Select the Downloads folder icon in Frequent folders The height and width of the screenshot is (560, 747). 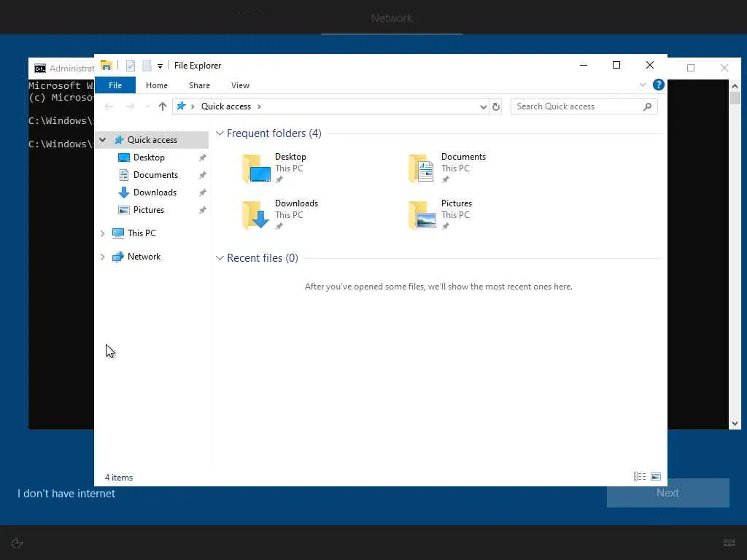(256, 215)
